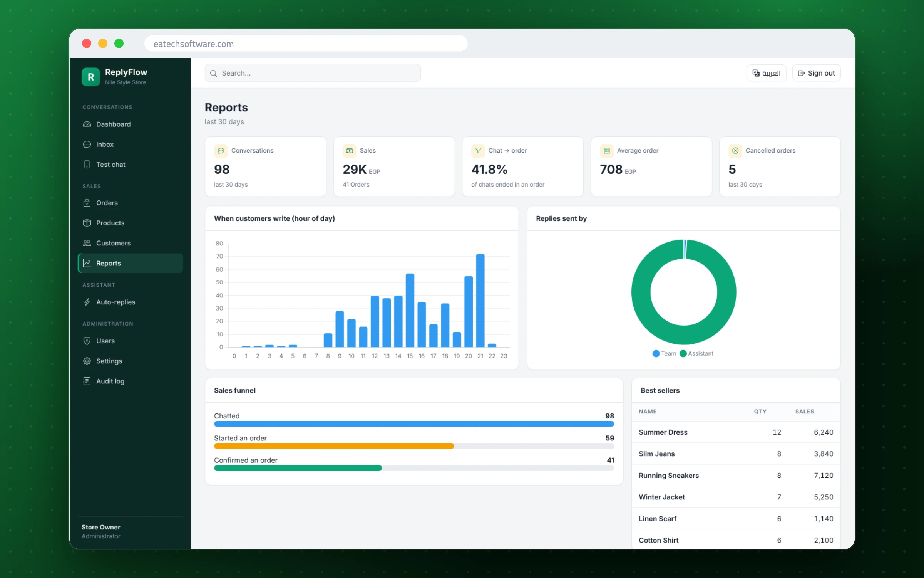Click the tallest bar at hour 21
Screen dimensions: 924x578
(480, 301)
